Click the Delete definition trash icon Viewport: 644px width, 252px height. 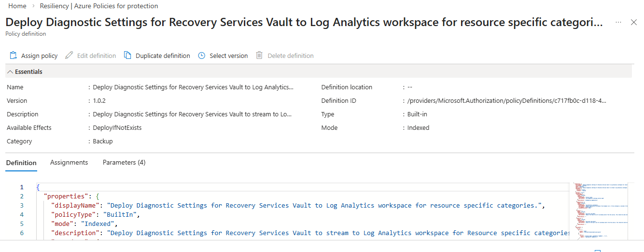(x=259, y=56)
